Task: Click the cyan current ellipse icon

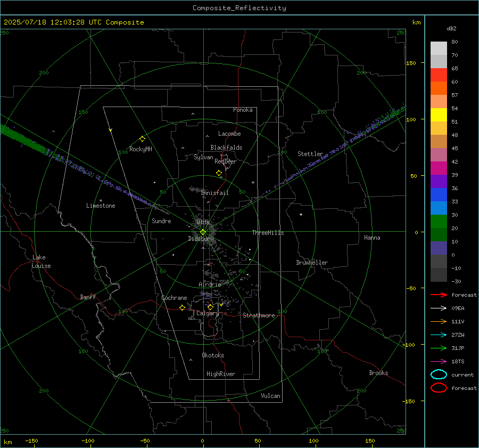Action: [439, 374]
